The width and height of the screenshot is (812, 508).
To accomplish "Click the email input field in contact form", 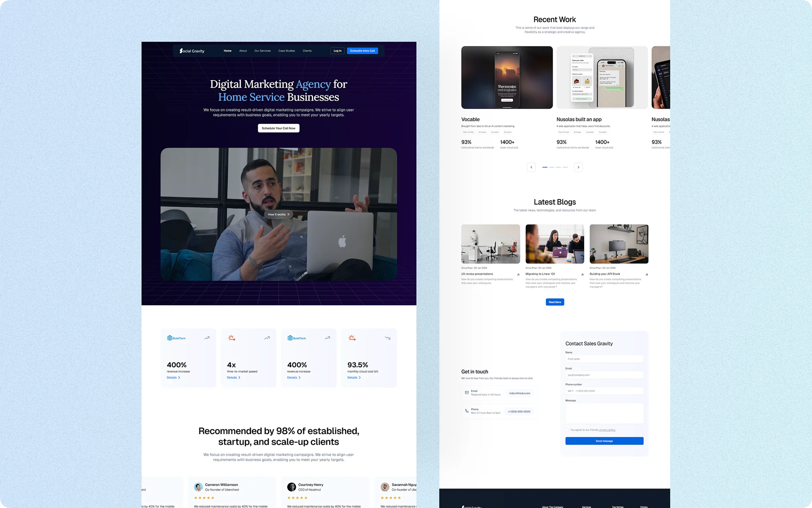I will [x=604, y=375].
